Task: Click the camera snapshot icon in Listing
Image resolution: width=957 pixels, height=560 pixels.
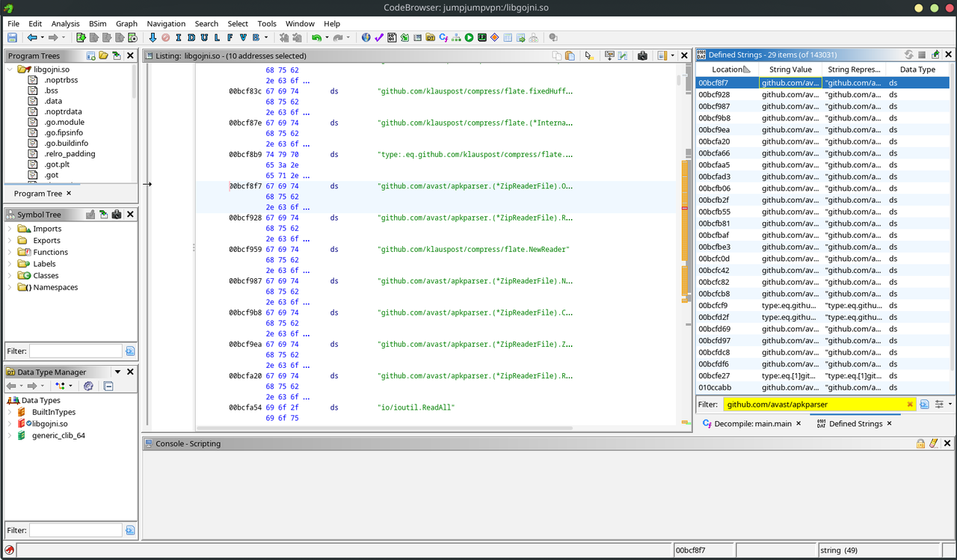Action: (641, 55)
